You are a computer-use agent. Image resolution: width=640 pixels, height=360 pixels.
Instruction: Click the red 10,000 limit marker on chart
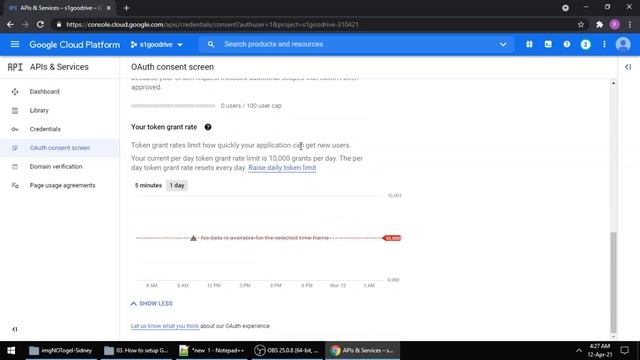point(392,238)
